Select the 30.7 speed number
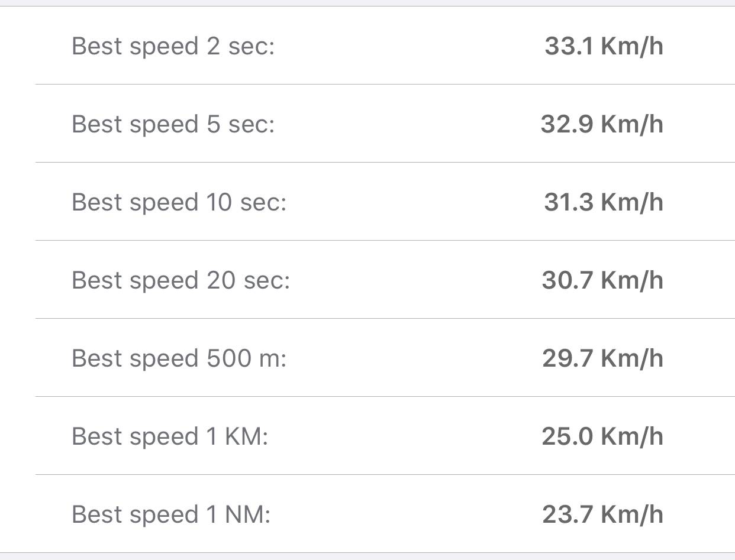 tap(567, 280)
